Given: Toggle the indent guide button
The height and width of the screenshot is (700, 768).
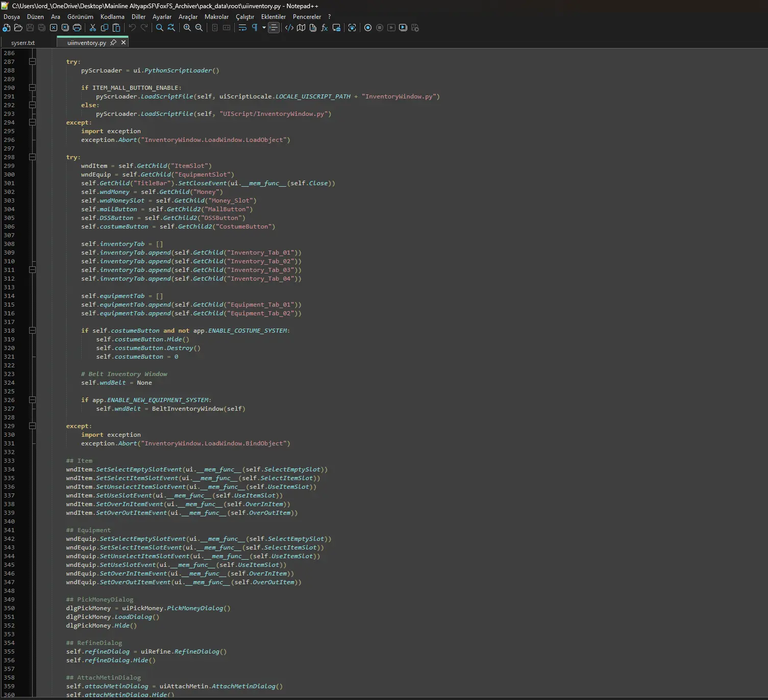Looking at the screenshot, I should click(x=274, y=28).
